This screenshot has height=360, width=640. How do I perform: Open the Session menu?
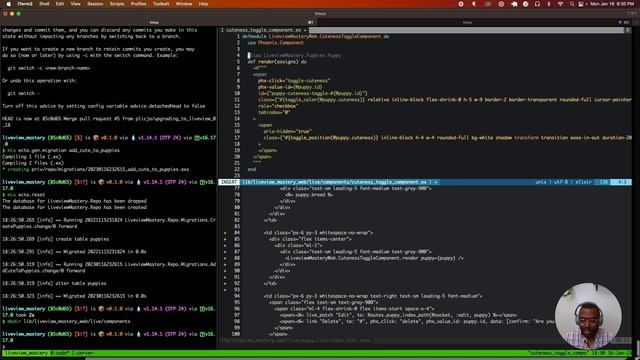coord(95,4)
